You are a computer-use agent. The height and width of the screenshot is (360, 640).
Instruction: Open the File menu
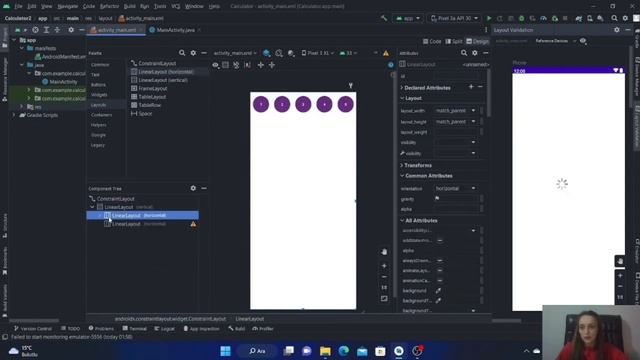pos(18,7)
